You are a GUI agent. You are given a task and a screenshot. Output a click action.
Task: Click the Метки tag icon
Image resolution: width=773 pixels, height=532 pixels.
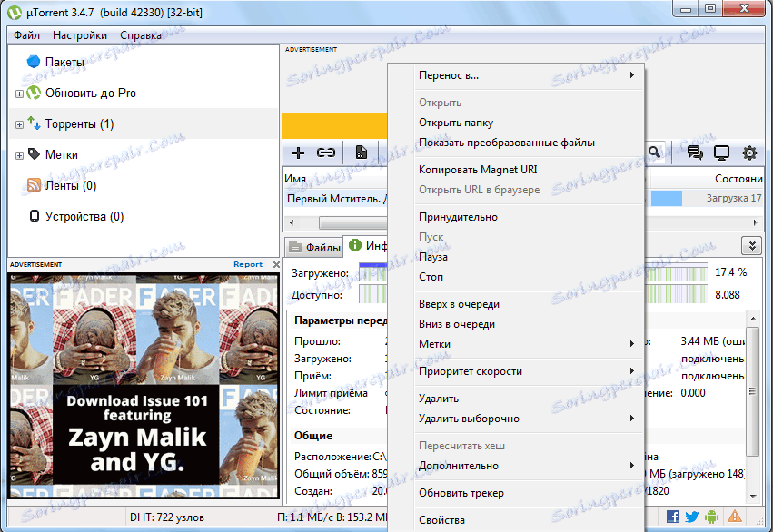(34, 154)
